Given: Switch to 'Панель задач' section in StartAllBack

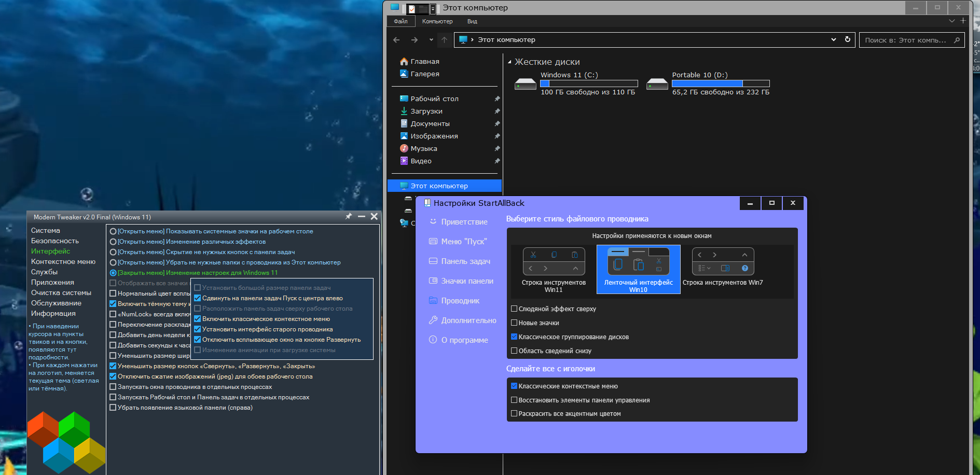Looking at the screenshot, I should coord(465,261).
